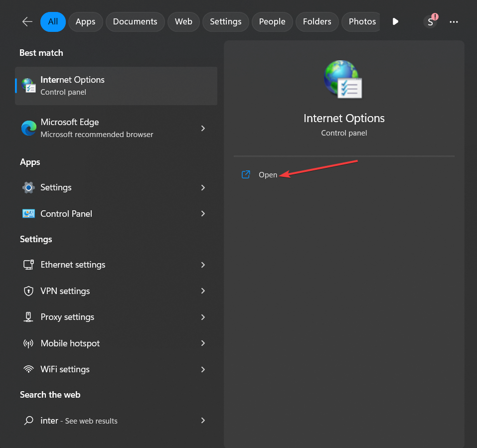Screen dimensions: 477x448
Task: Click the Internet Options globe icon in results
Action: [x=28, y=85]
